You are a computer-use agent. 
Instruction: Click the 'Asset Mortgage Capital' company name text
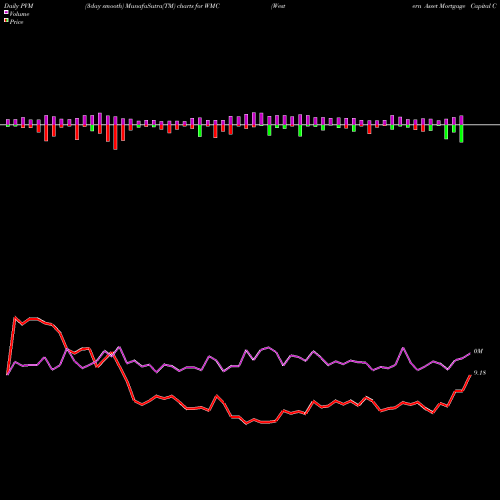tap(459, 6)
